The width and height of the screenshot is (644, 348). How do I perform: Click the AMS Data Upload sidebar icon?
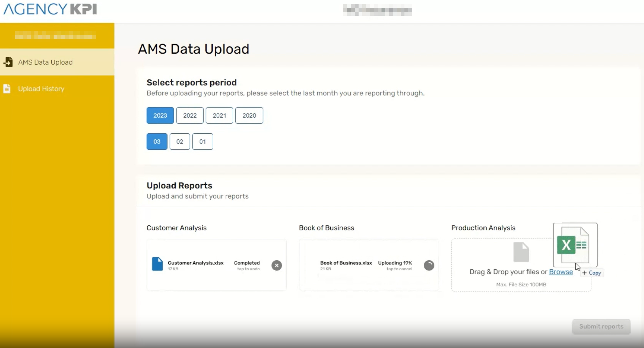click(x=8, y=62)
